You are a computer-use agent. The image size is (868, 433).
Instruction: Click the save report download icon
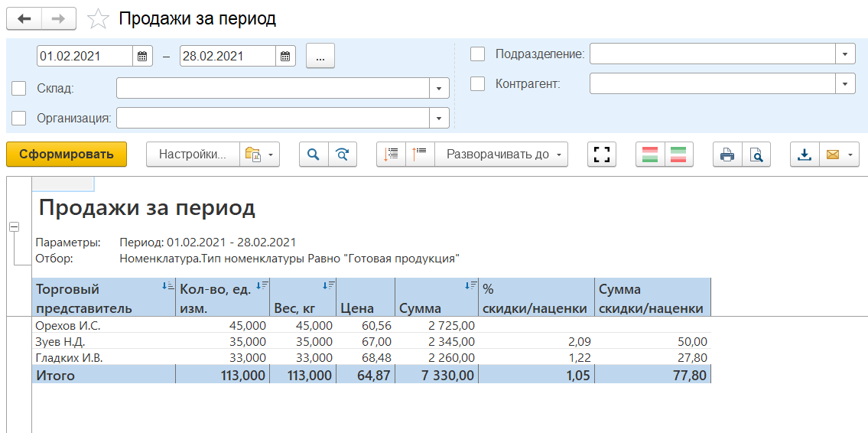(x=804, y=155)
